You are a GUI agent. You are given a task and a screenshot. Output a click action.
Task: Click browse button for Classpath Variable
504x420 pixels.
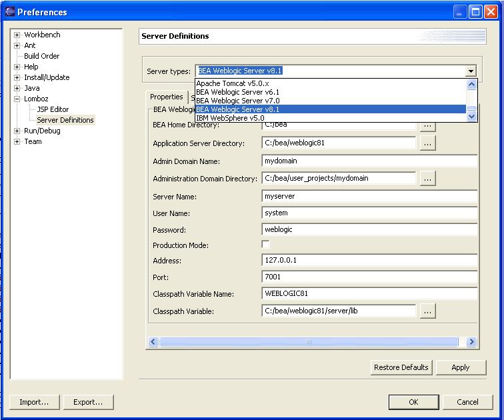[x=427, y=311]
